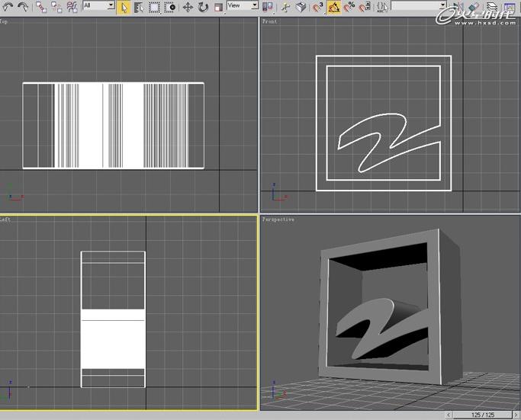Click the time slider next frame arrow
The height and width of the screenshot is (420, 521).
516,415
